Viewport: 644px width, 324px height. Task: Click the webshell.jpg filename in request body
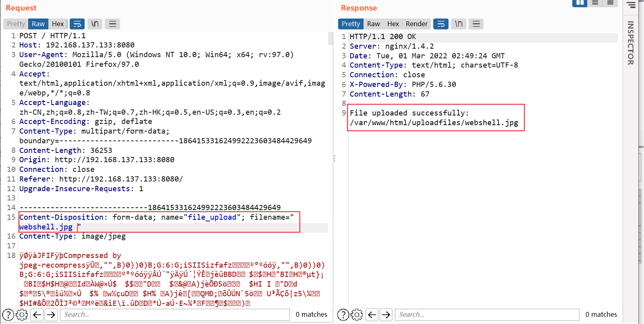pos(46,227)
